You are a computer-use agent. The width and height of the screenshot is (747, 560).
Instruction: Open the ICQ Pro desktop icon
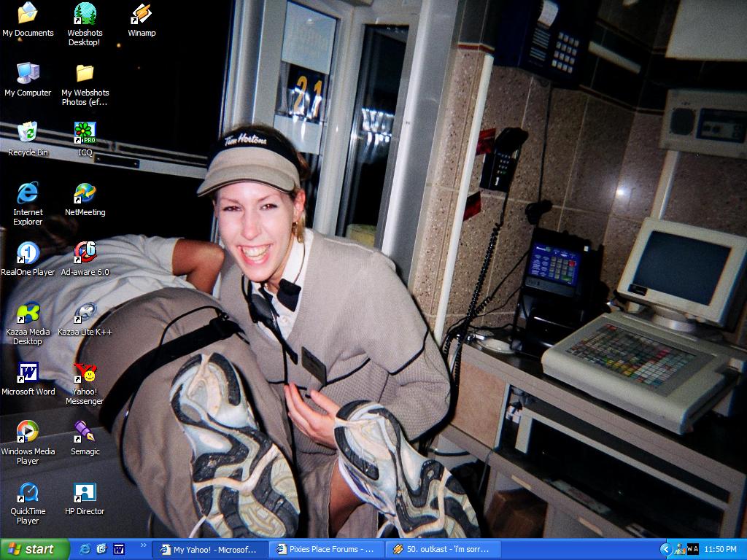85,133
